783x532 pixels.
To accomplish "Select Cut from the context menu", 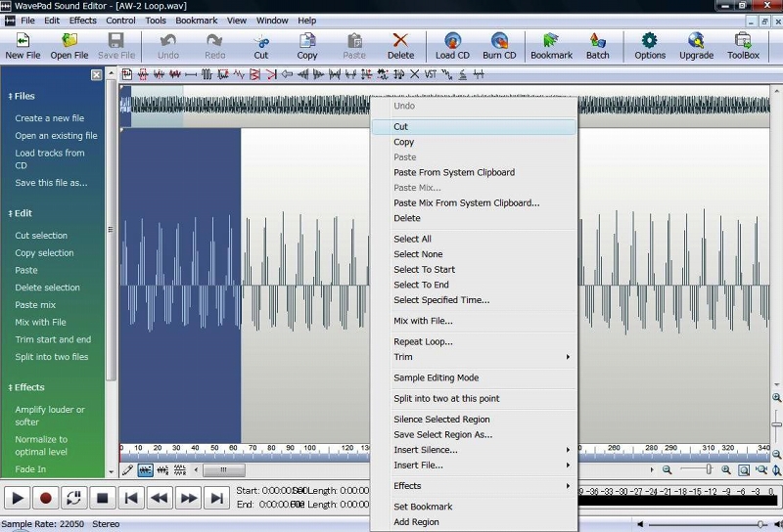I will pos(474,127).
